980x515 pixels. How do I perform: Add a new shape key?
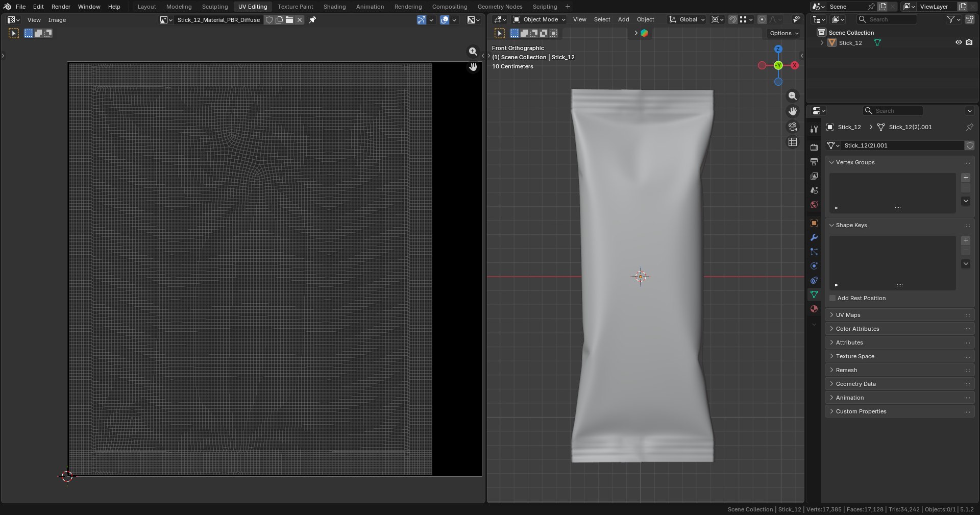click(966, 240)
